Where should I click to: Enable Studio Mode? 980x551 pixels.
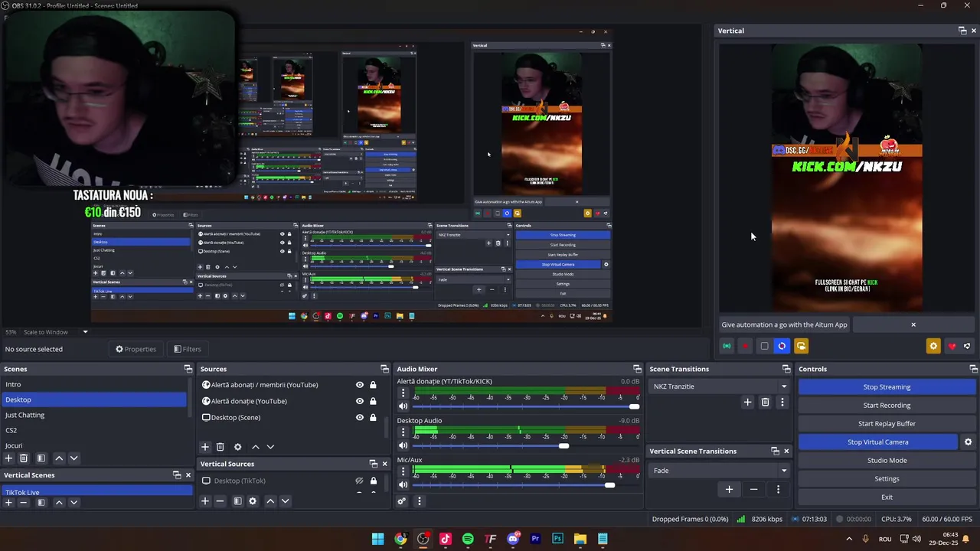coord(887,461)
